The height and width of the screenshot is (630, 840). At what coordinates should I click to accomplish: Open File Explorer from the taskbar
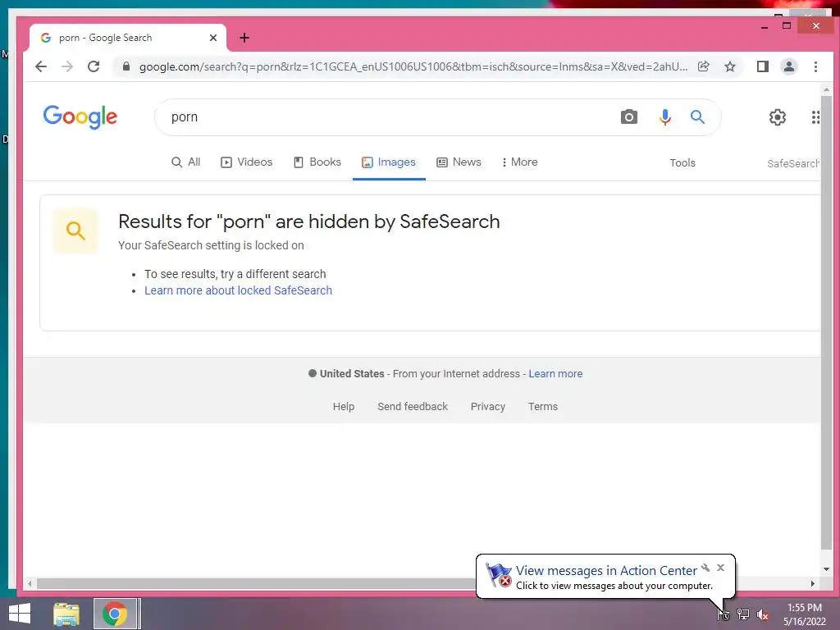point(66,614)
